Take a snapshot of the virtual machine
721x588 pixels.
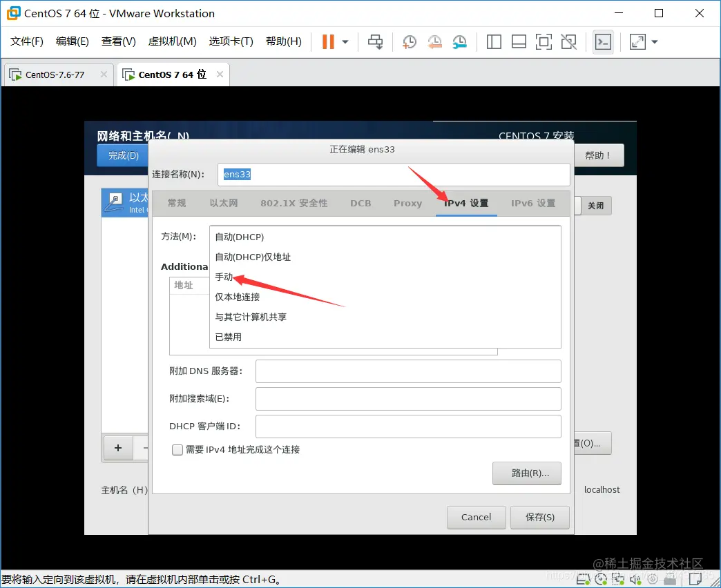point(409,41)
